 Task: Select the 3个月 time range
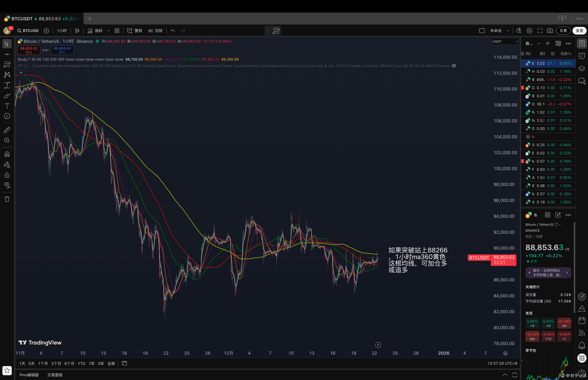pyautogui.click(x=56, y=364)
